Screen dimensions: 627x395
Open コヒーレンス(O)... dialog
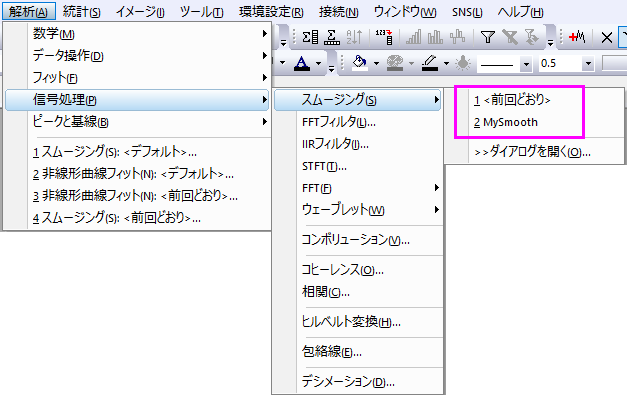(358, 270)
